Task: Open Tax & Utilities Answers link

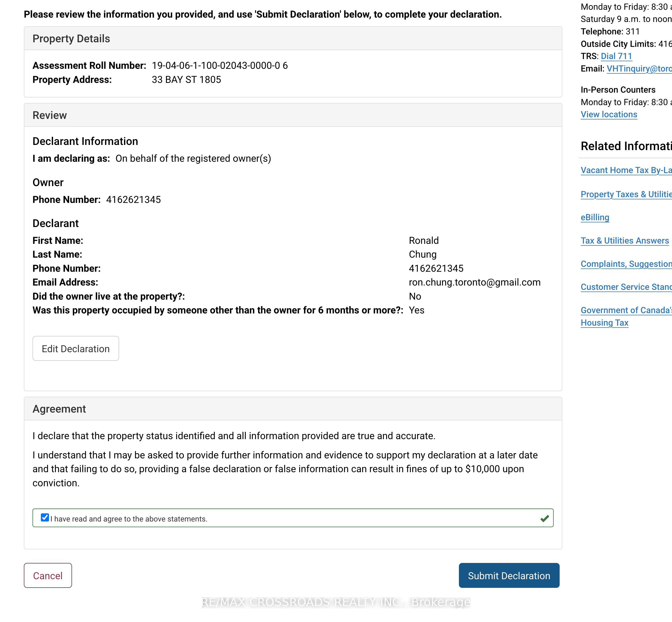Action: pyautogui.click(x=625, y=241)
